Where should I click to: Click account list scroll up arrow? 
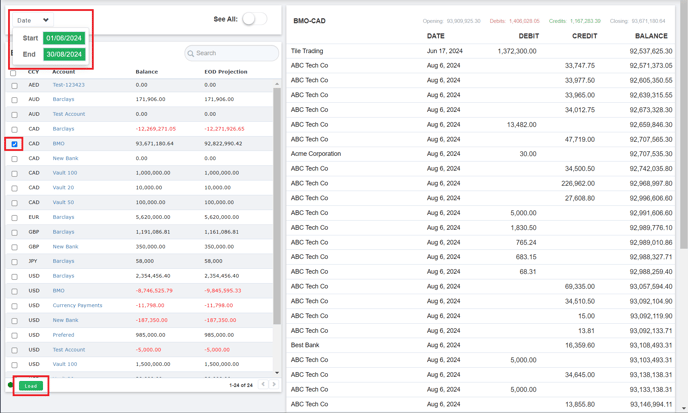[x=277, y=85]
